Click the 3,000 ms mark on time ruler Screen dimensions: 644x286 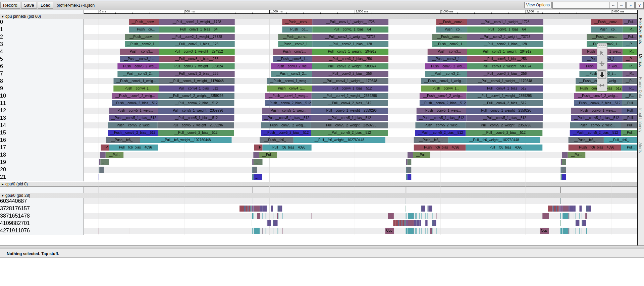tap(618, 11)
